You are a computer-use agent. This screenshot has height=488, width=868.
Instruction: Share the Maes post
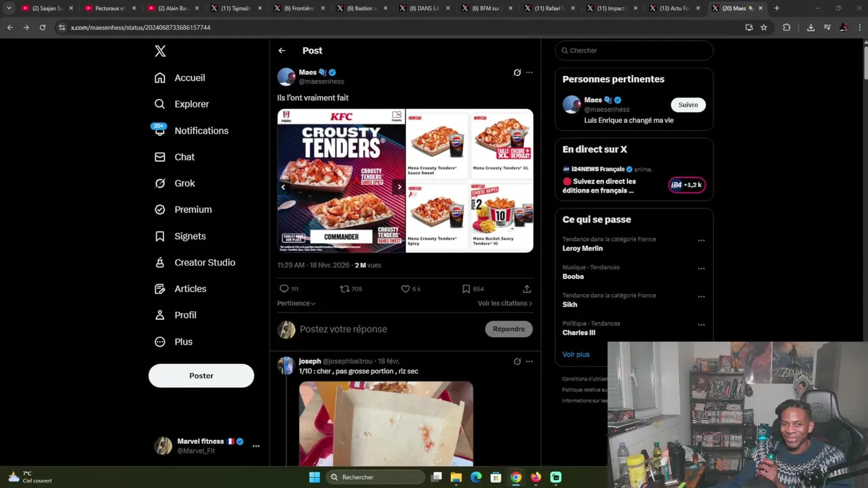pyautogui.click(x=527, y=289)
